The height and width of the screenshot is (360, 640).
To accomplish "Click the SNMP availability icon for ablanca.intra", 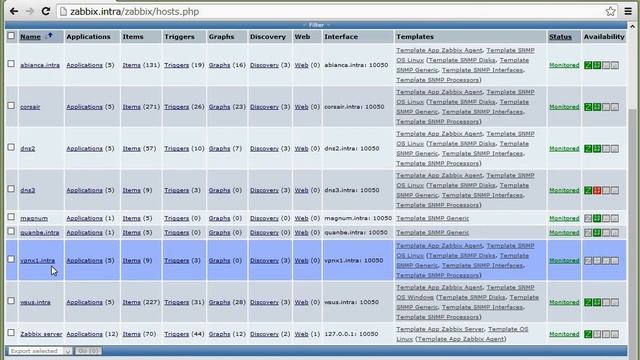I will [597, 65].
